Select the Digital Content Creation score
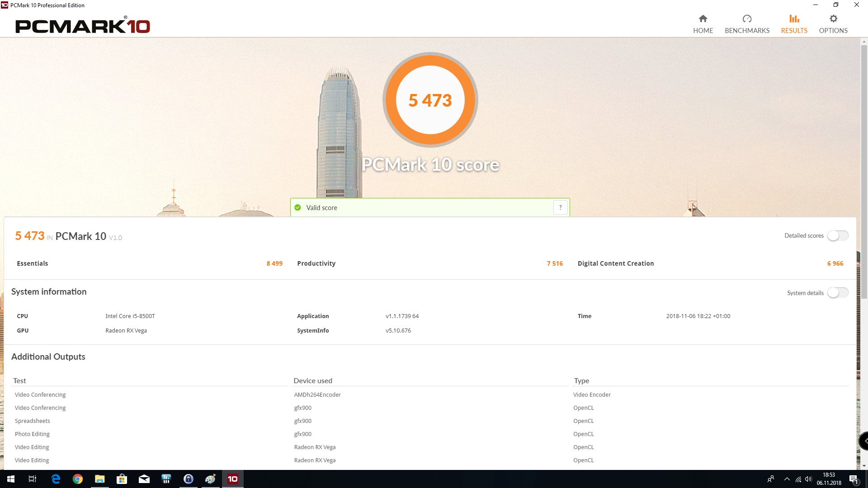Screen dimensions: 868x488 835,263
